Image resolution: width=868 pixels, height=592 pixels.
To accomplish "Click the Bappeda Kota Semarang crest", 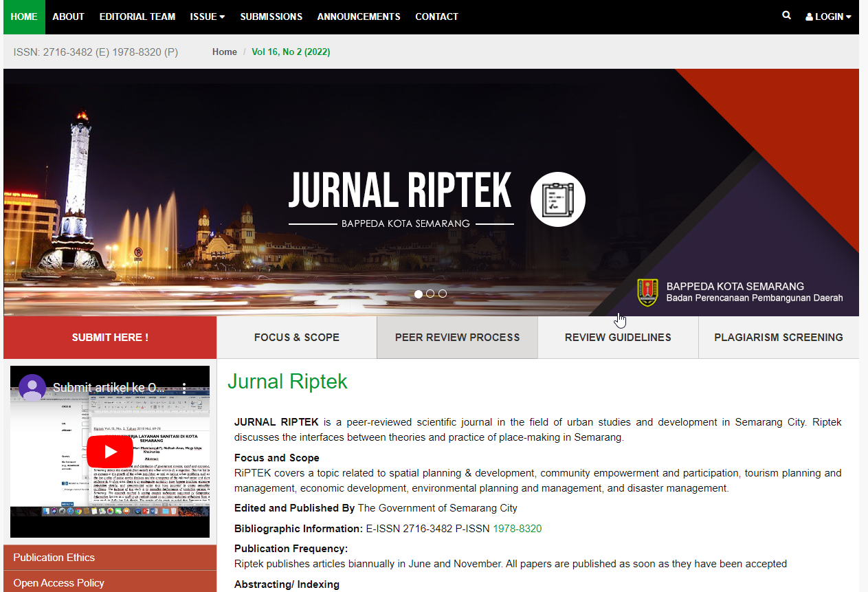I will tap(647, 292).
